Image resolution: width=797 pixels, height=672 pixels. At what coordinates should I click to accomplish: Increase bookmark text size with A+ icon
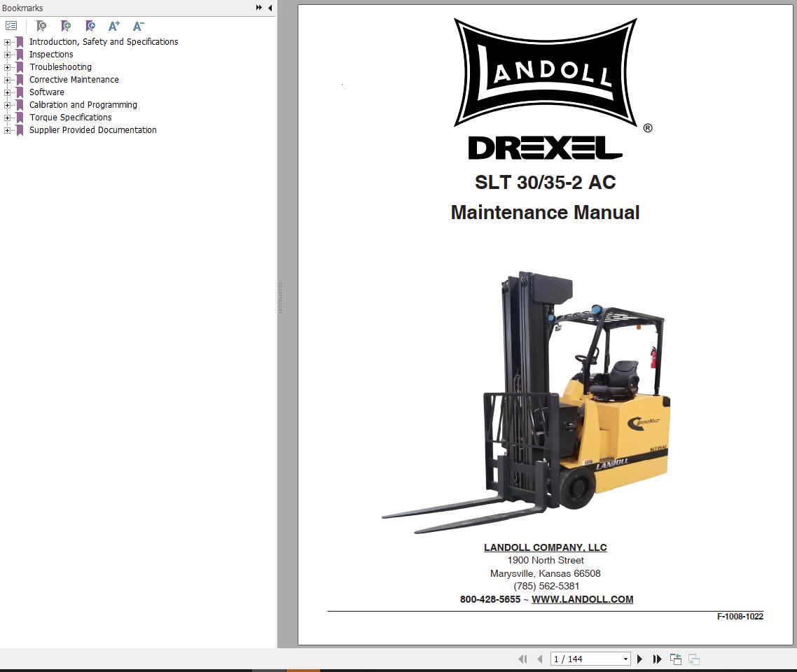tap(113, 26)
